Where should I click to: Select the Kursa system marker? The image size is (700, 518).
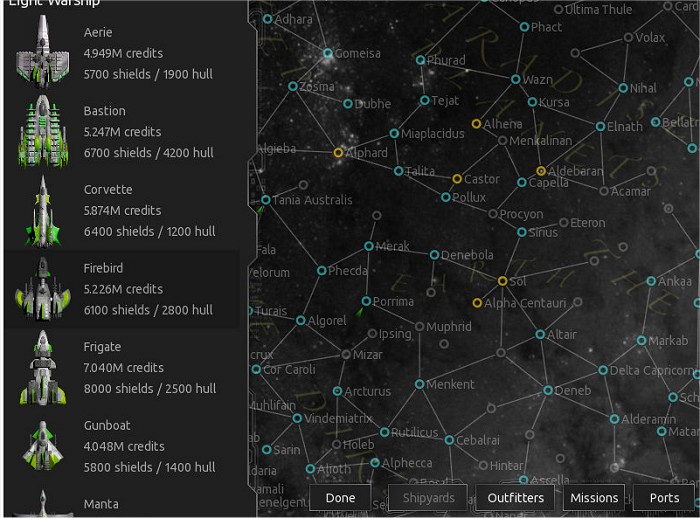coord(532,102)
